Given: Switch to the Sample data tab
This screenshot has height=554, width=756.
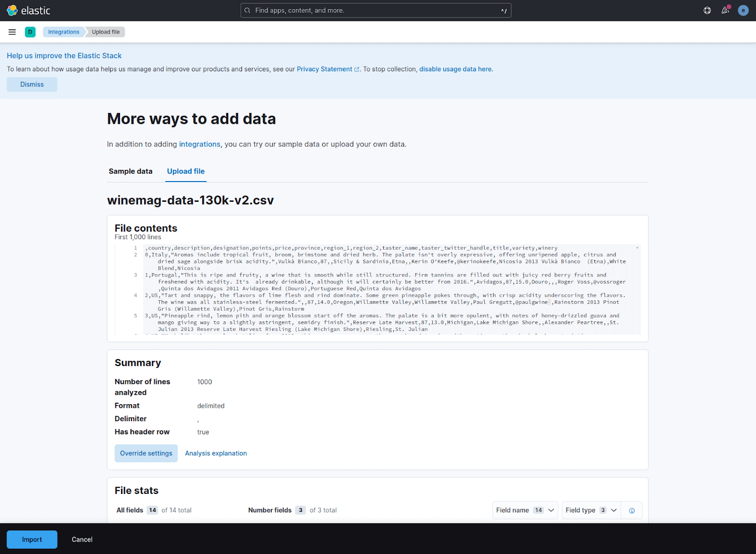Looking at the screenshot, I should (x=130, y=171).
